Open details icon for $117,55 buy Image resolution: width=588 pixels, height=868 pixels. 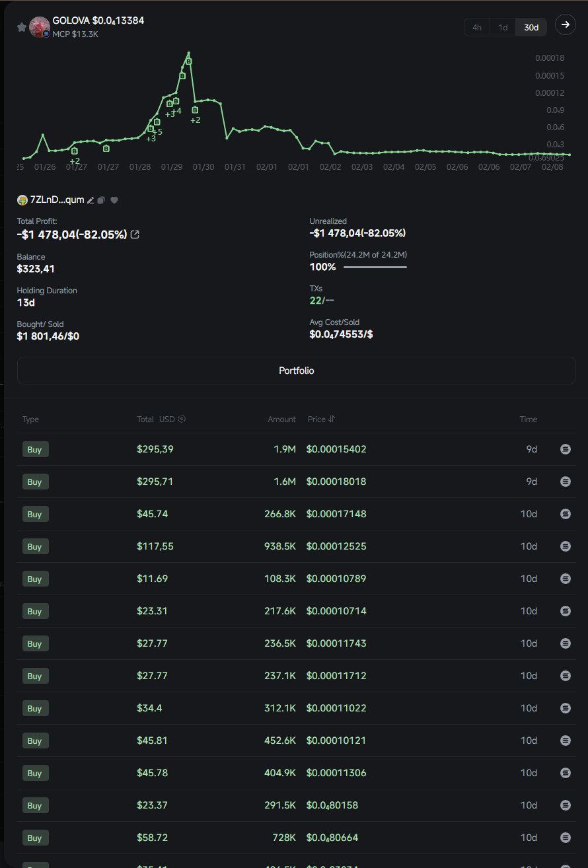click(565, 546)
